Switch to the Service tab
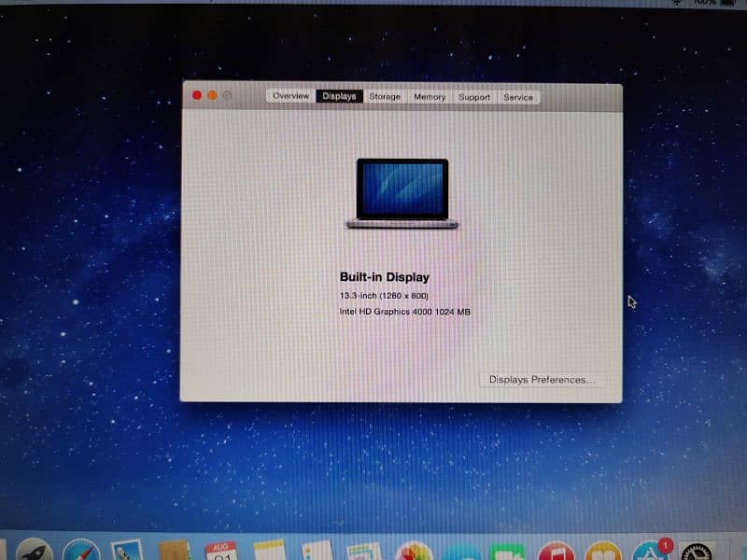Screen dimensions: 747x560 tap(518, 96)
